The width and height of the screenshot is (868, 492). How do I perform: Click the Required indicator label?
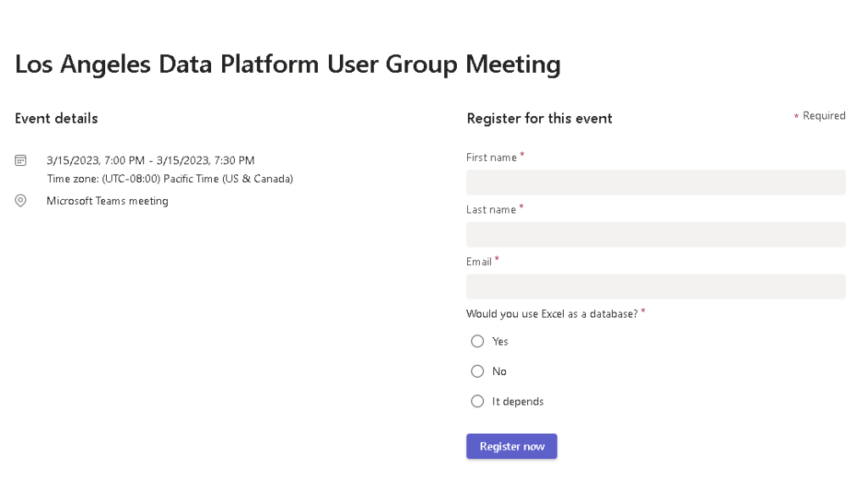823,116
